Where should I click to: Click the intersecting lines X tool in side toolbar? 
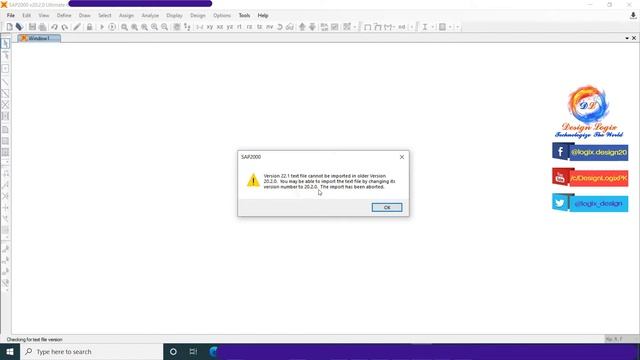click(x=5, y=105)
